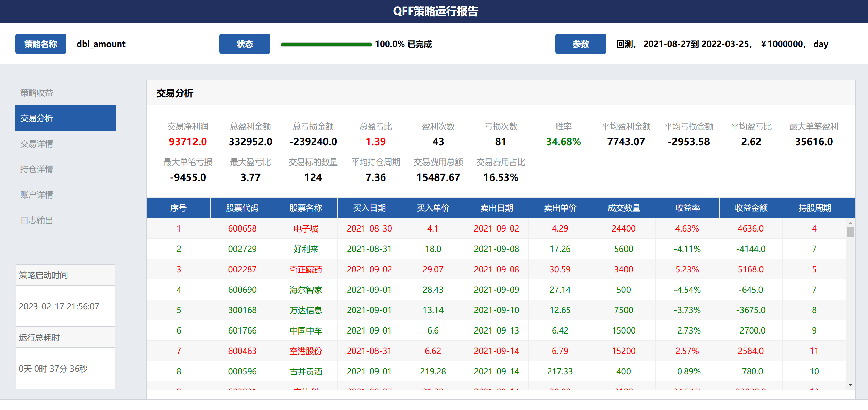
Task: Click max single loss -9455.0
Action: [188, 177]
